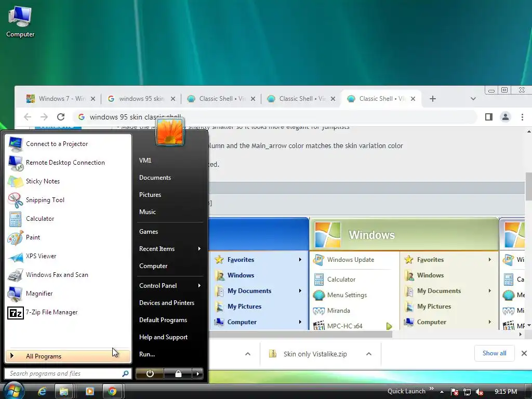The width and height of the screenshot is (532, 399).
Task: Open Games from Start menu
Action: 149,232
